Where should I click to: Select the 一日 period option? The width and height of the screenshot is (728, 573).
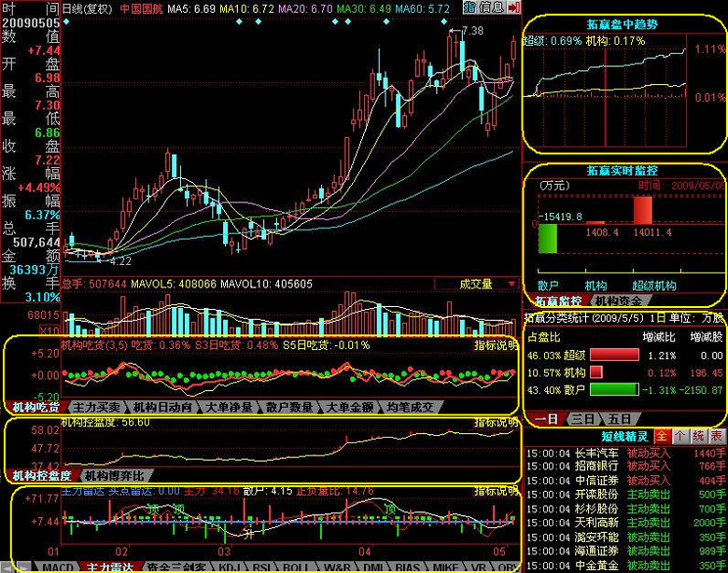pyautogui.click(x=547, y=419)
